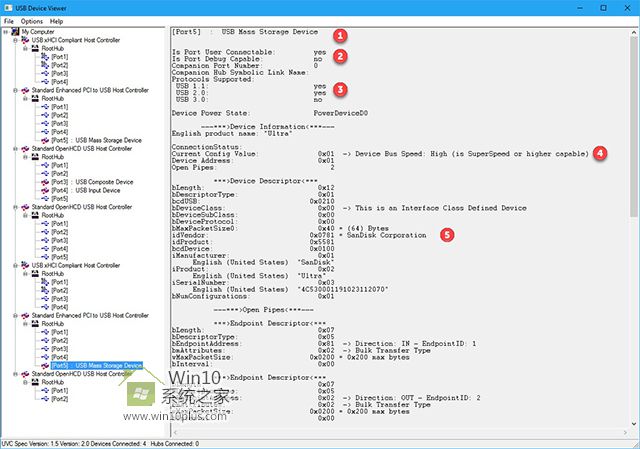Image resolution: width=640 pixels, height=449 pixels.
Task: Collapse the OpenHCD controller below highlighted Port5
Action: point(16,374)
